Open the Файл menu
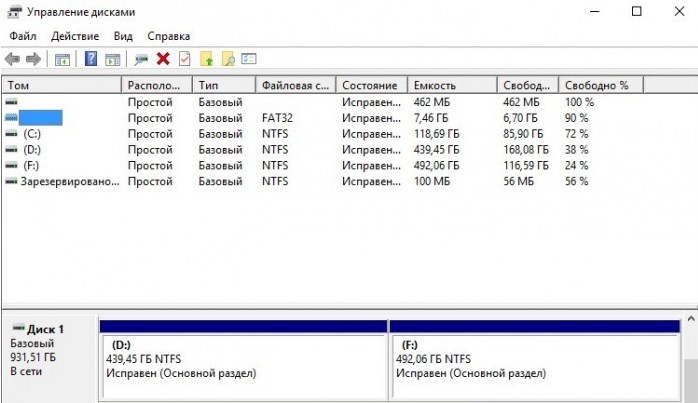 (x=23, y=36)
